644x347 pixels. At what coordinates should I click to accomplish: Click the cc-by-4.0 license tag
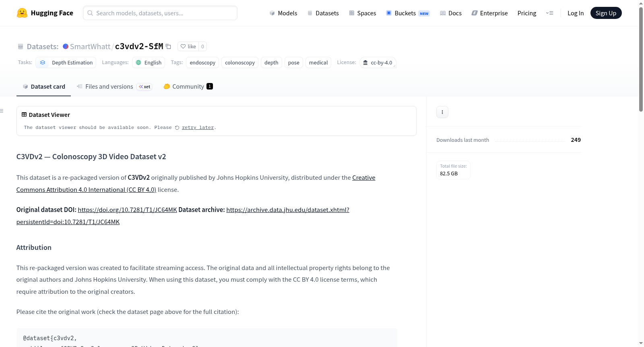[378, 62]
